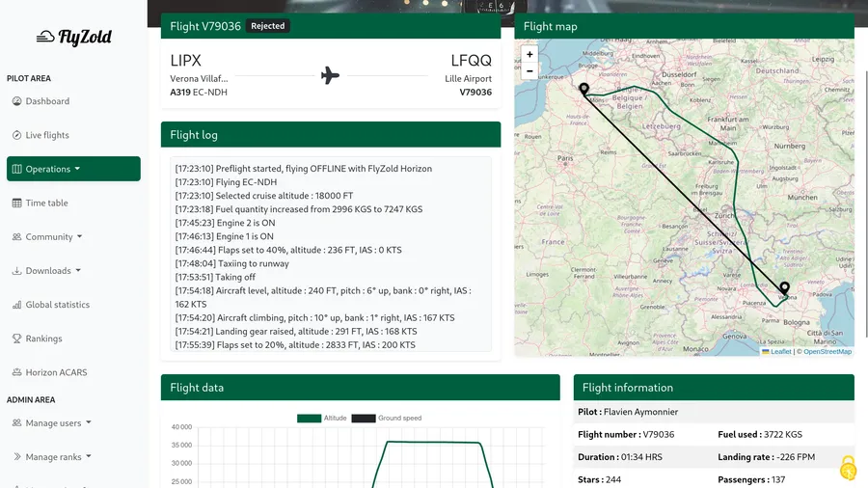868x488 pixels.
Task: Click the Time table icon
Action: tap(17, 203)
